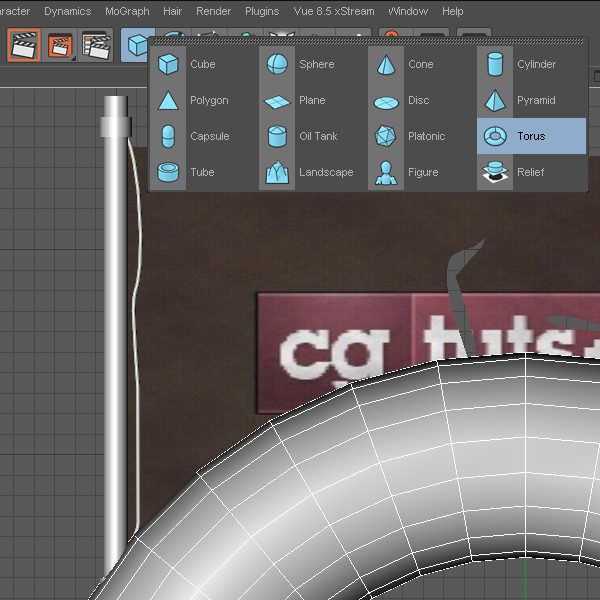The image size is (600, 600).
Task: Open the Dynamics menu
Action: (x=68, y=11)
